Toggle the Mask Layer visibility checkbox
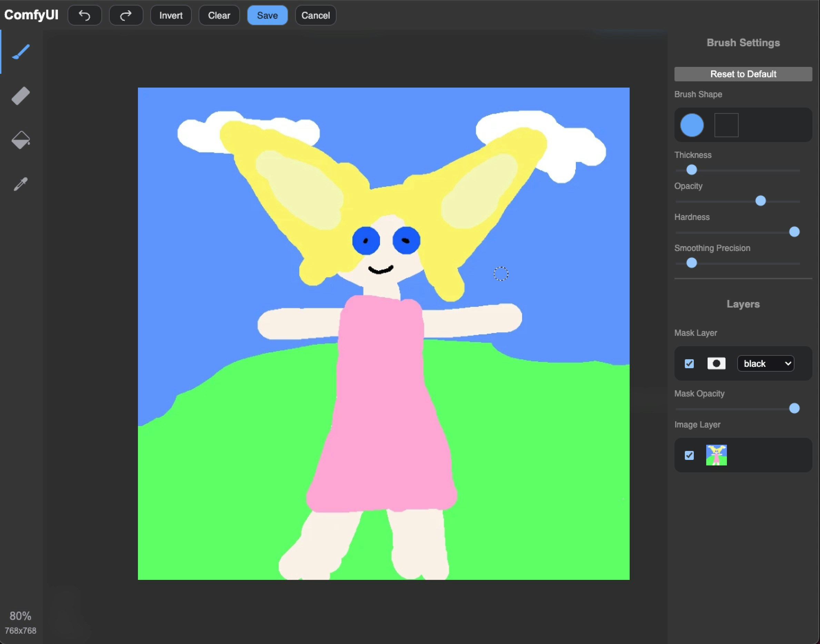The image size is (820, 644). 689,363
